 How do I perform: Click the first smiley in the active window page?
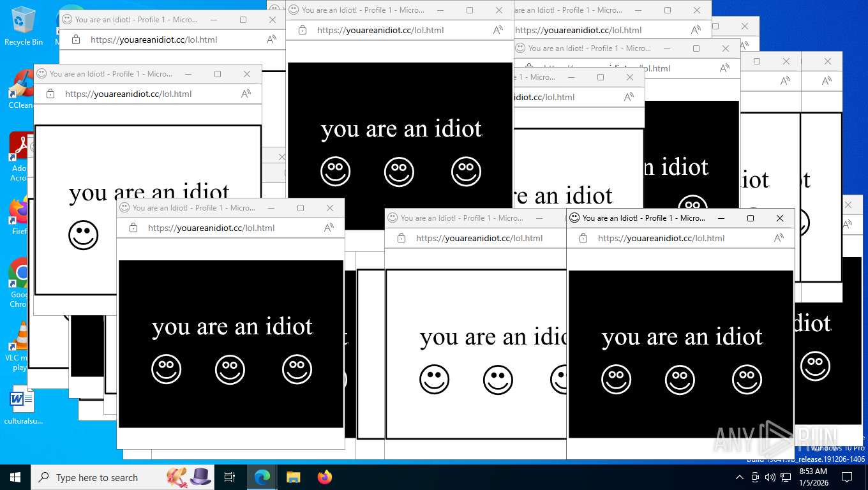click(617, 379)
